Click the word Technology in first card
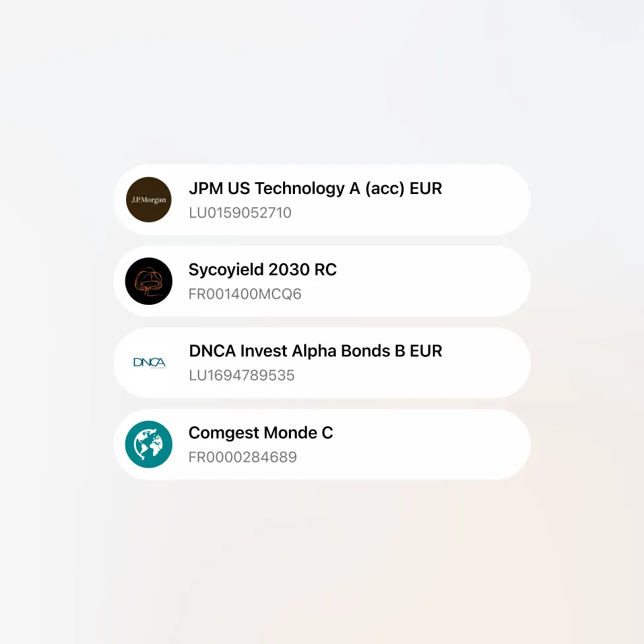The image size is (644, 644). [x=300, y=189]
